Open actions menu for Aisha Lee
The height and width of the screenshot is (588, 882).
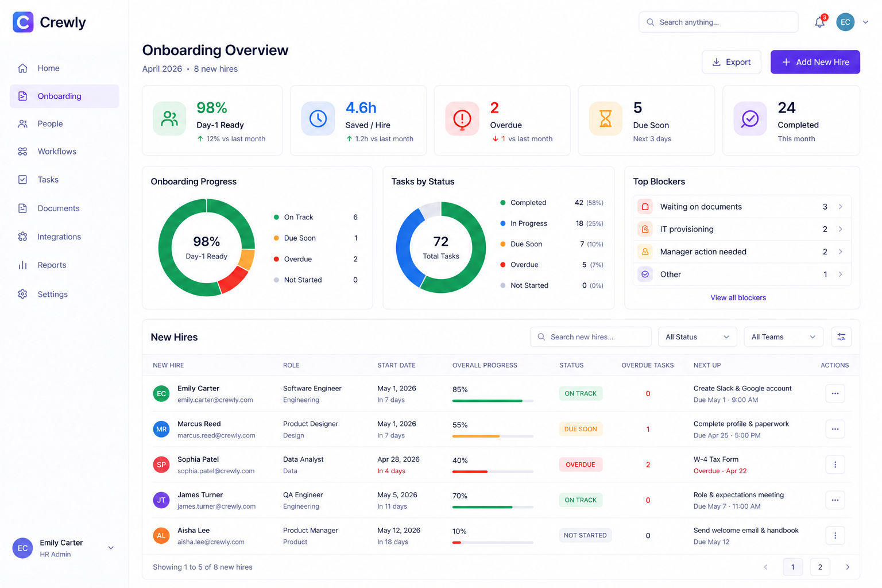835,536
